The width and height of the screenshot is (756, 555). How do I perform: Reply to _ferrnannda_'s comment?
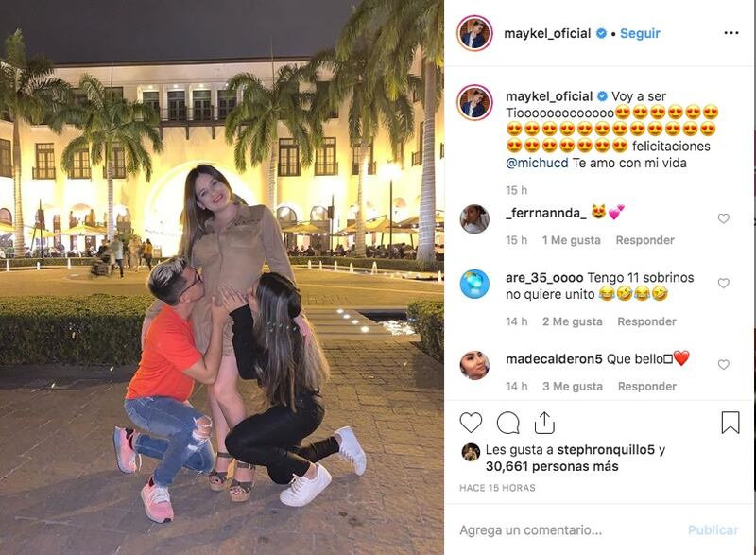644,240
